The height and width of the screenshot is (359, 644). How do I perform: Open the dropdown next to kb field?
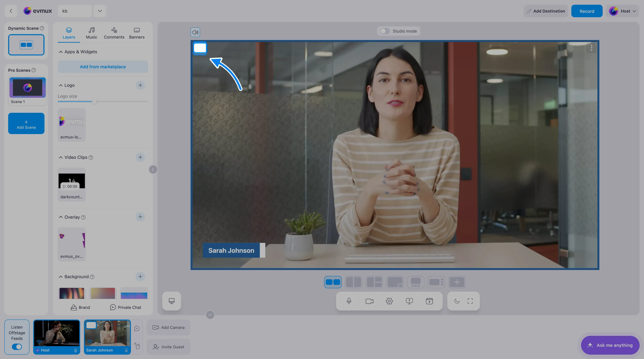[x=100, y=11]
